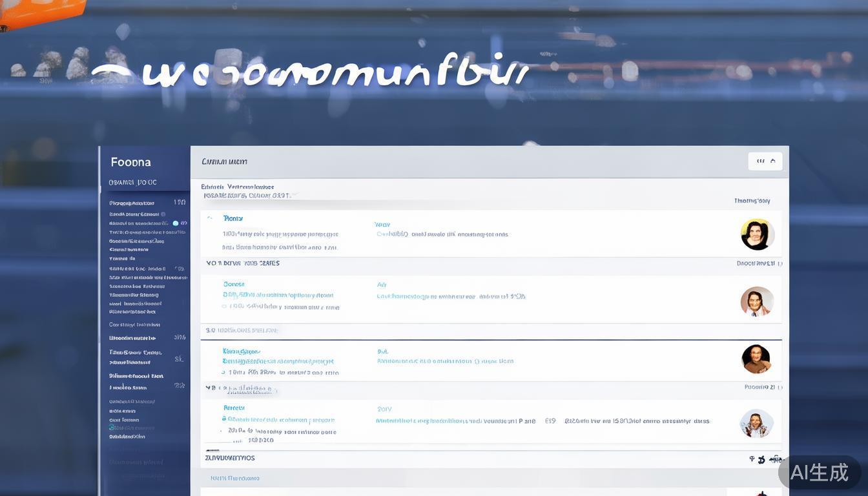The height and width of the screenshot is (496, 868).
Task: Click the small icons at bottom-right of list
Action: [757, 459]
